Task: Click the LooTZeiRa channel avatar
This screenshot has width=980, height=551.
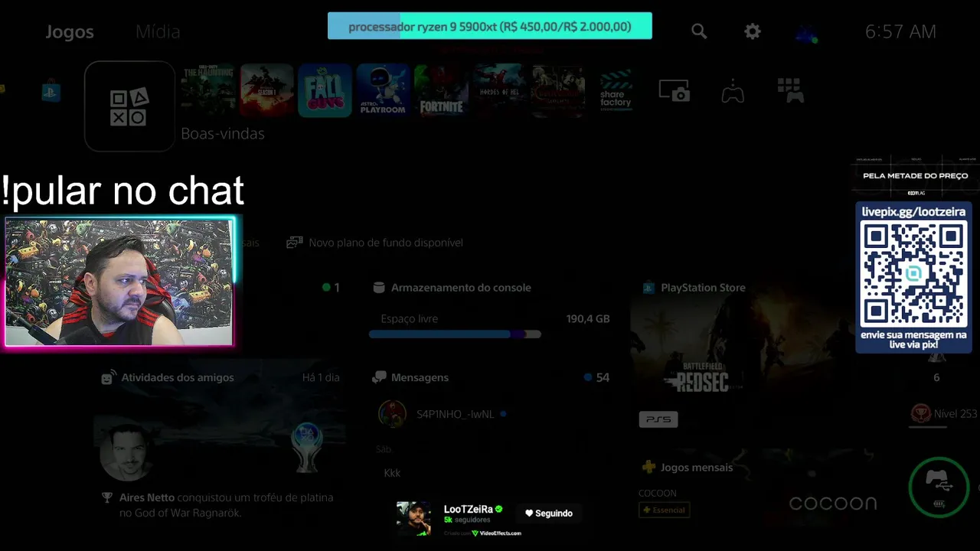Action: click(413, 519)
